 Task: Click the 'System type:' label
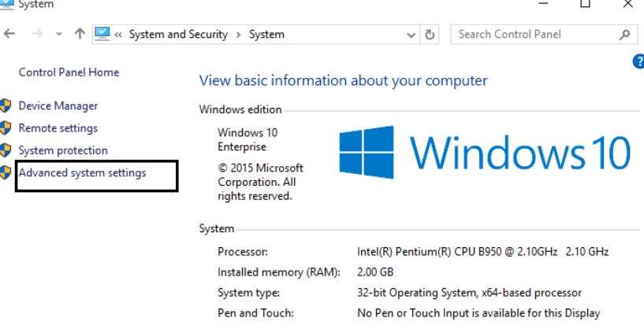pyautogui.click(x=249, y=293)
